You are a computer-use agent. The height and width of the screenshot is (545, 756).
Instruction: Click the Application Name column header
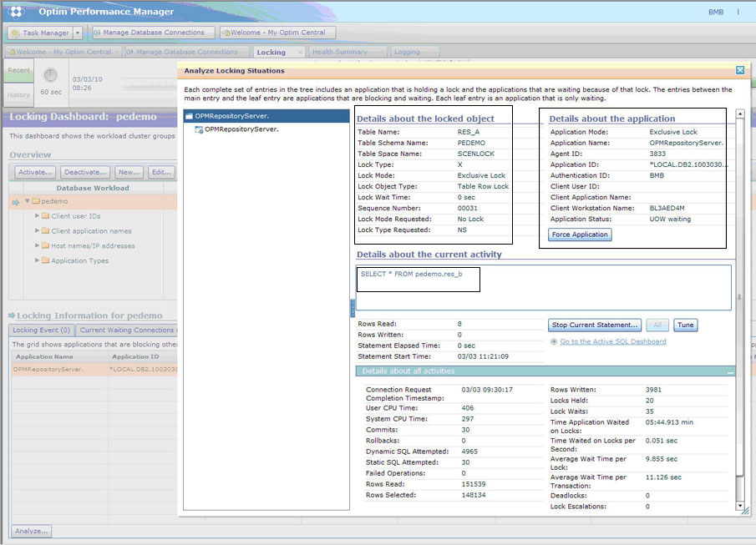60,357
